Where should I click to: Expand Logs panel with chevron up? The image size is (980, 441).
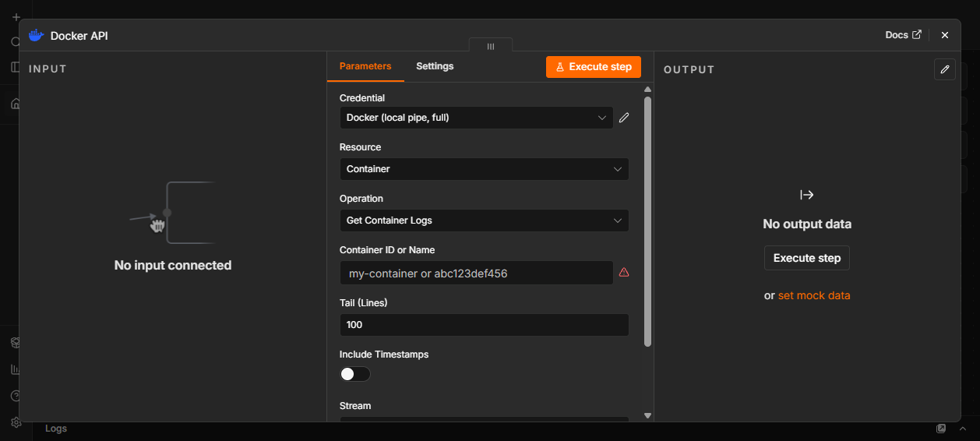pyautogui.click(x=963, y=429)
